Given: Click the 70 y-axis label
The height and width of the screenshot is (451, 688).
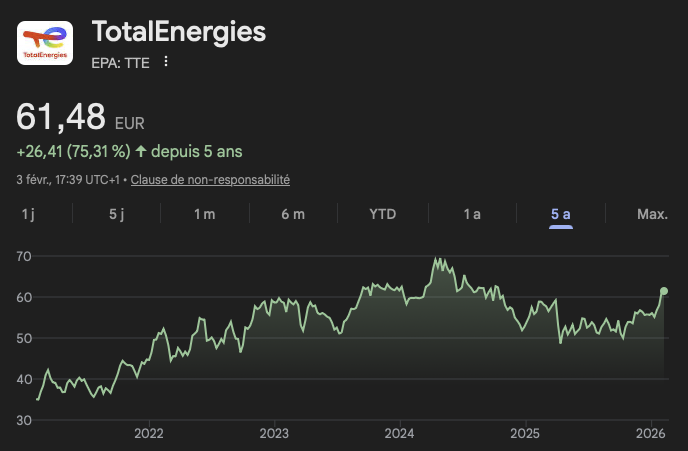Looking at the screenshot, I should coord(24,256).
